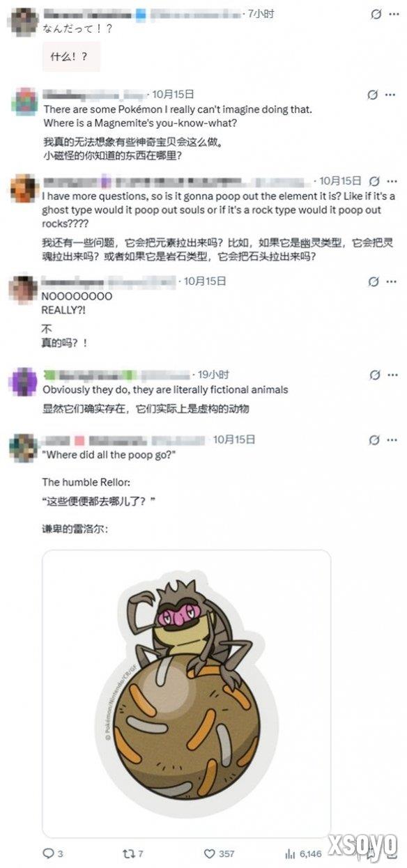Click the retweet icon showing 7
This screenshot has width=407, height=868.
click(x=128, y=853)
